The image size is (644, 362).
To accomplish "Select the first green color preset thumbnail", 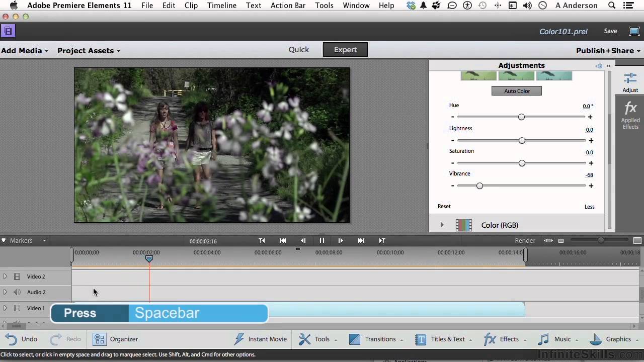I will 478,76.
